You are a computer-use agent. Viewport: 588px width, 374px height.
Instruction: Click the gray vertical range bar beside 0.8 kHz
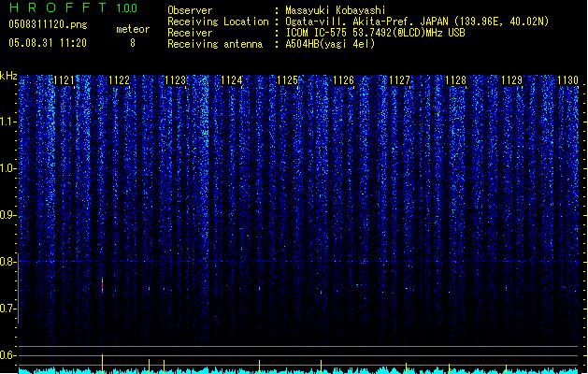(18, 289)
